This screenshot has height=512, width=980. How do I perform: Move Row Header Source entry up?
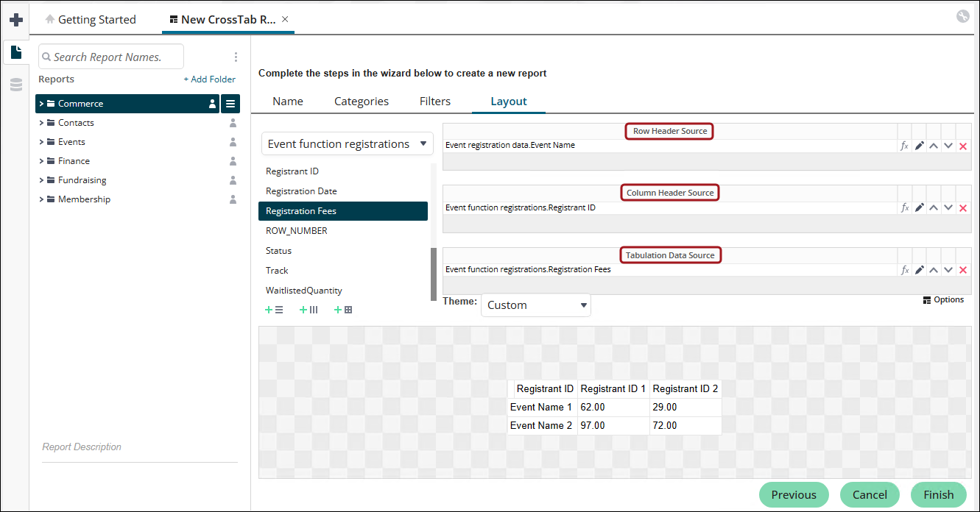[x=934, y=146]
